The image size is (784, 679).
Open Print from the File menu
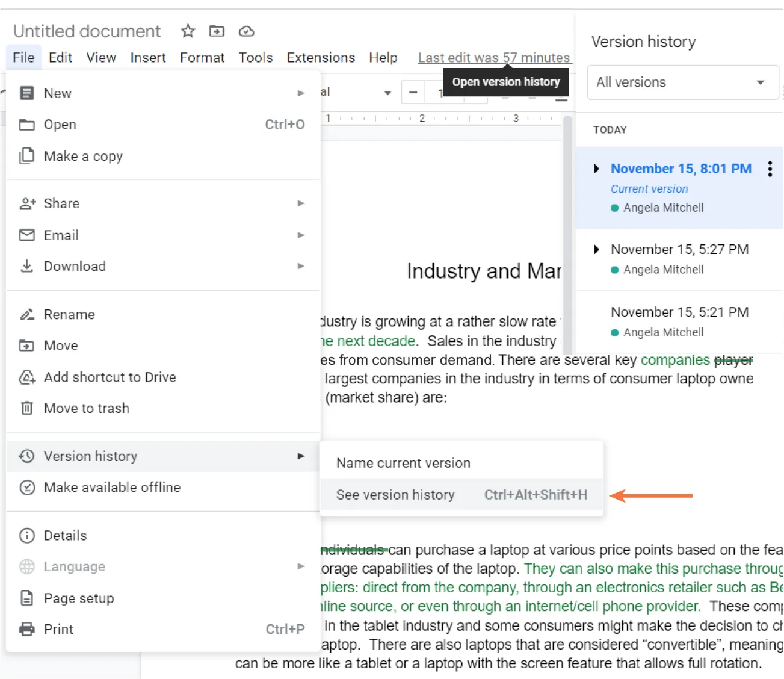(58, 628)
